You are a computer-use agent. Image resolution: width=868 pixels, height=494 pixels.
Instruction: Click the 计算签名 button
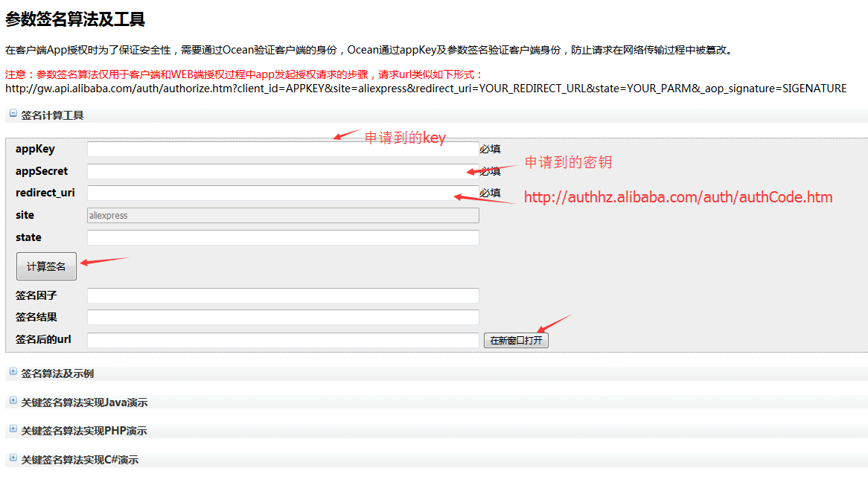(46, 266)
